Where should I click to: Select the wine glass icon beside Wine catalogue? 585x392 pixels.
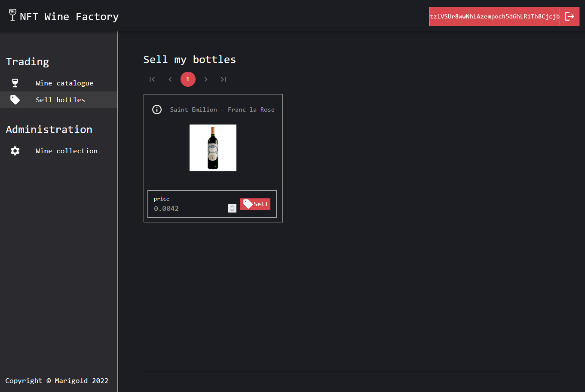tap(15, 83)
